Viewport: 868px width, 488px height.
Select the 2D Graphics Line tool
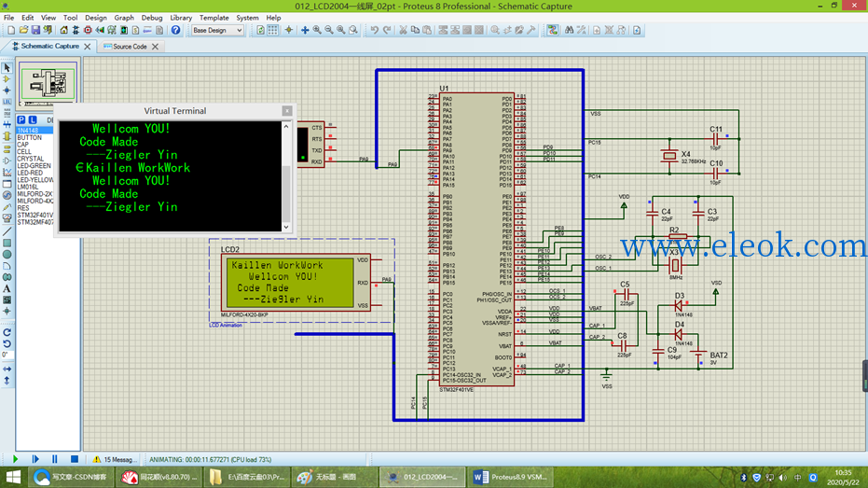pyautogui.click(x=7, y=231)
